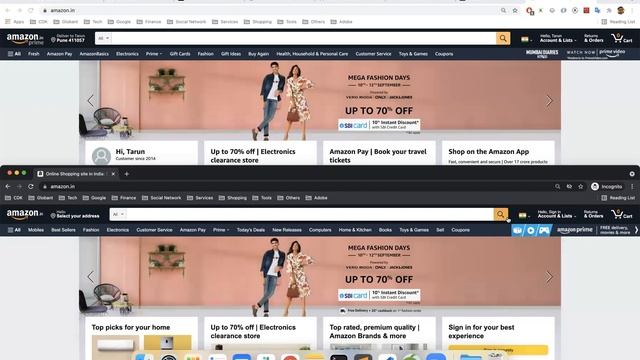Open the Adobe bookmarks folder in upper window
The width and height of the screenshot is (640, 360).
coord(342,22)
